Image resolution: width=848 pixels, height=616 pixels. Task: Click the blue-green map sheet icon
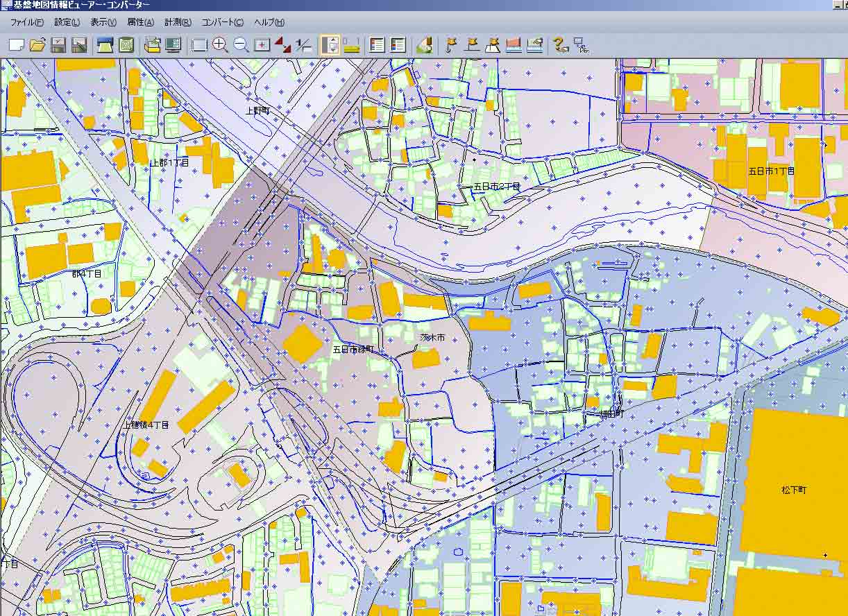coord(105,45)
